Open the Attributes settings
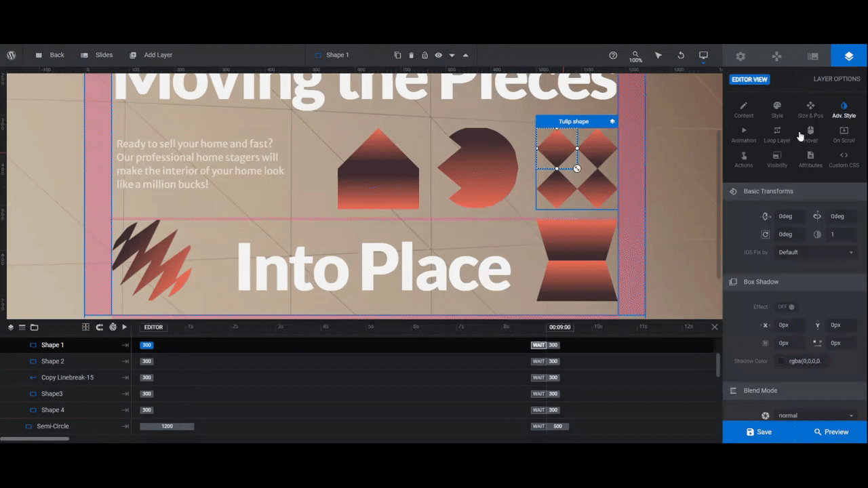Screen dimensions: 868x488 pos(810,160)
